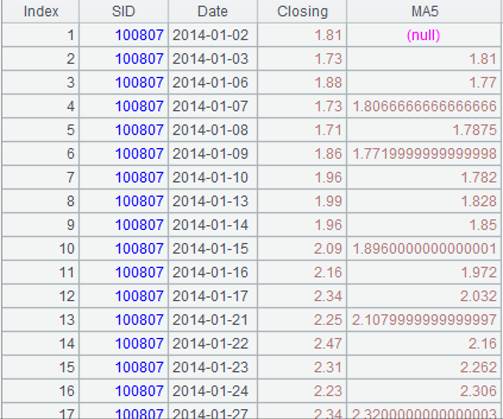Select the (null) MA5 cell
The width and height of the screenshot is (503, 419).
tap(424, 35)
